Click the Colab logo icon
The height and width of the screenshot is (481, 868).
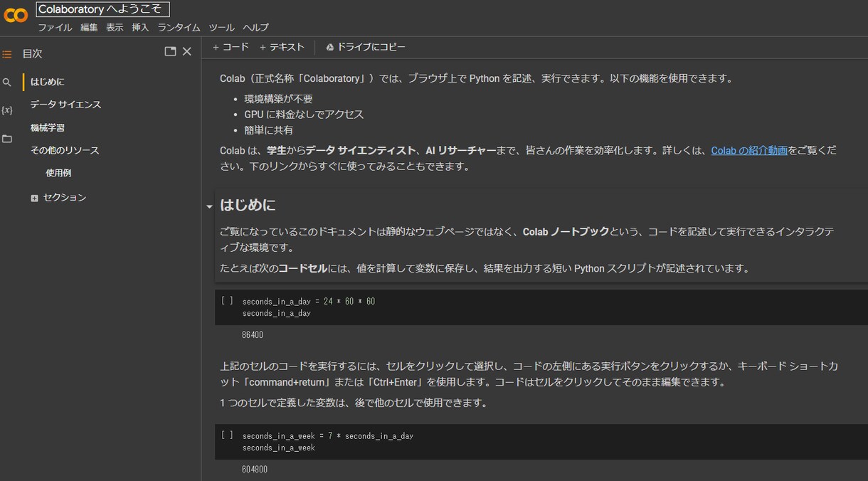point(16,14)
